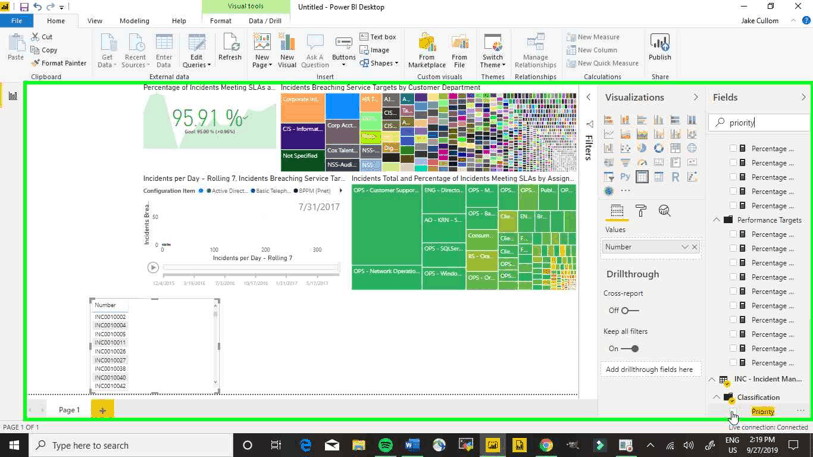
Task: Click the Refresh button
Action: 230,48
